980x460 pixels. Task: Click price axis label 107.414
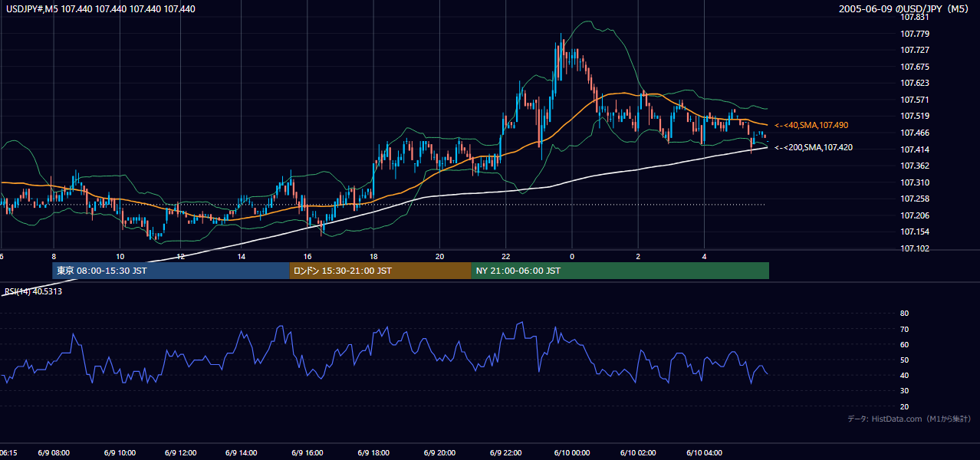[915, 149]
